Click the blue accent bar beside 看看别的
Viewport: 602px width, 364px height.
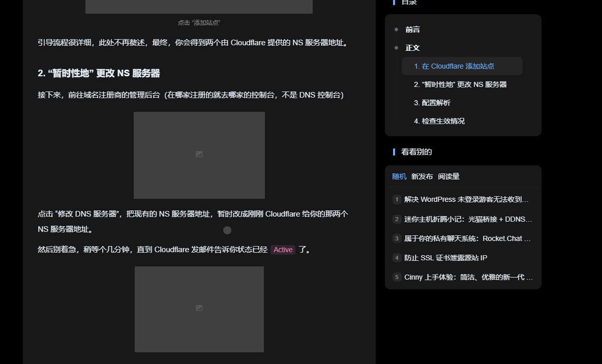(x=394, y=151)
